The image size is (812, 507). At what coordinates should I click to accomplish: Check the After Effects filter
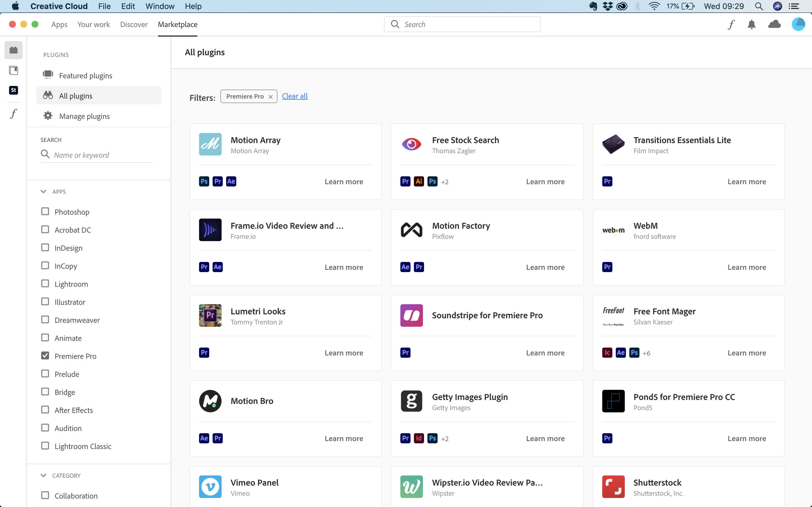coord(45,410)
